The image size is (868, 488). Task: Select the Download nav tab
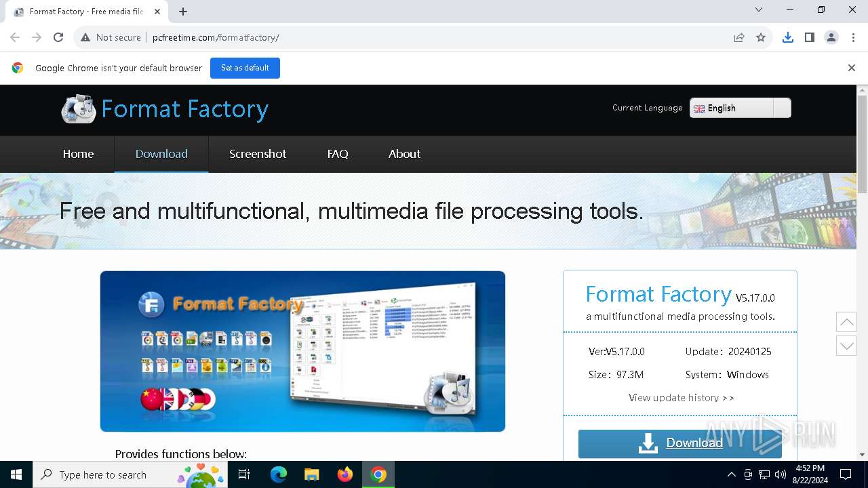(x=161, y=154)
